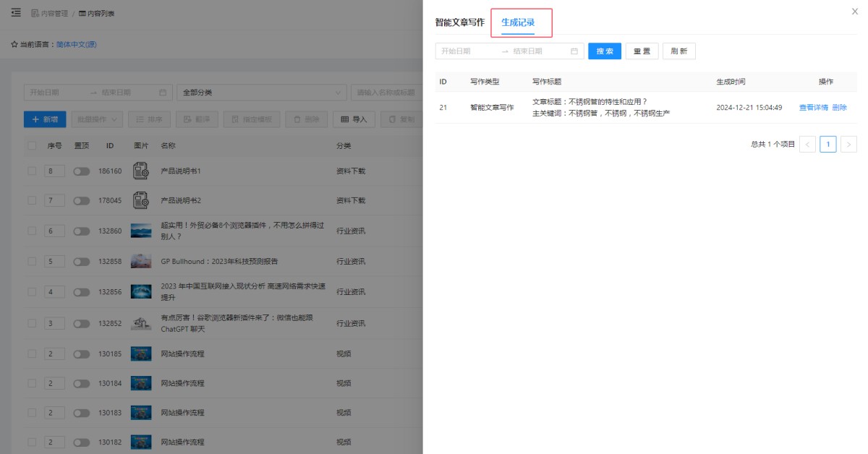The image size is (868, 454).
Task: Open 查看详情 link for record 21
Action: coord(813,108)
